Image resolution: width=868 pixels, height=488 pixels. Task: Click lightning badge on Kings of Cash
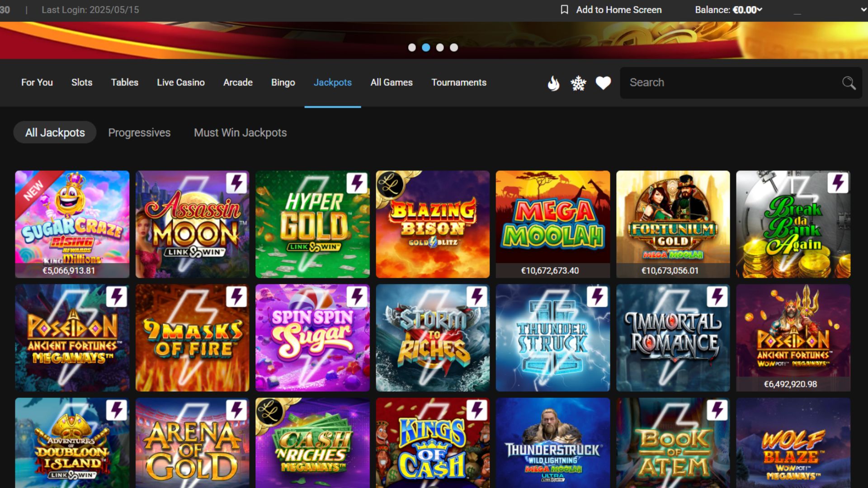(477, 410)
